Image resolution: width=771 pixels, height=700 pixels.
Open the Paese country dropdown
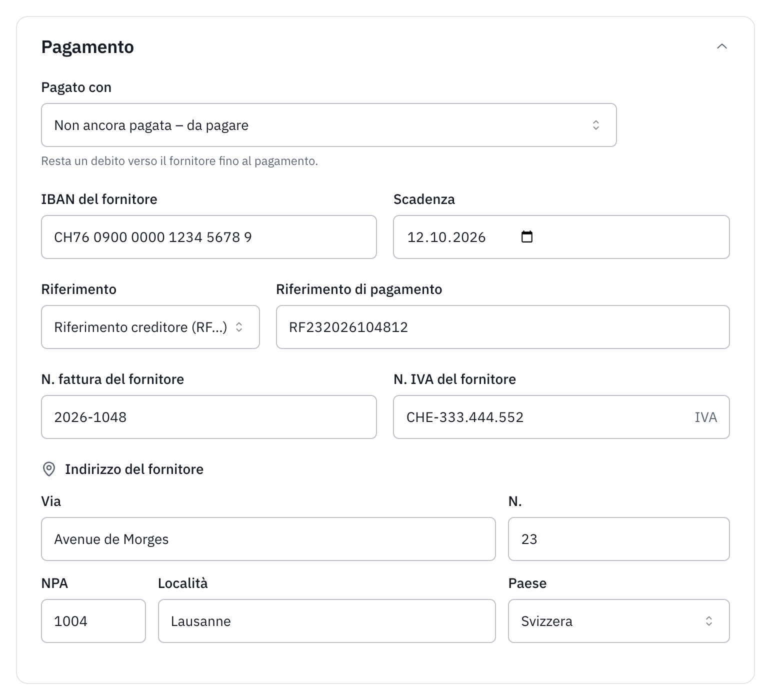618,621
